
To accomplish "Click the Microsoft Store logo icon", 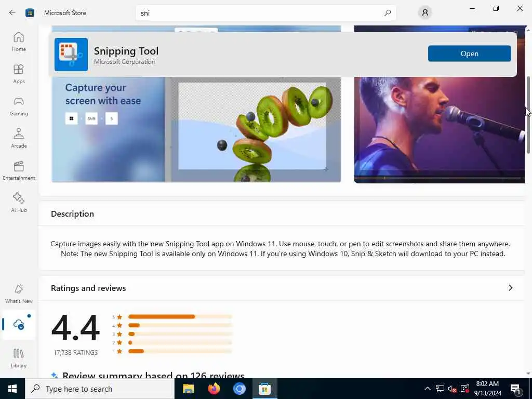I will (x=30, y=13).
